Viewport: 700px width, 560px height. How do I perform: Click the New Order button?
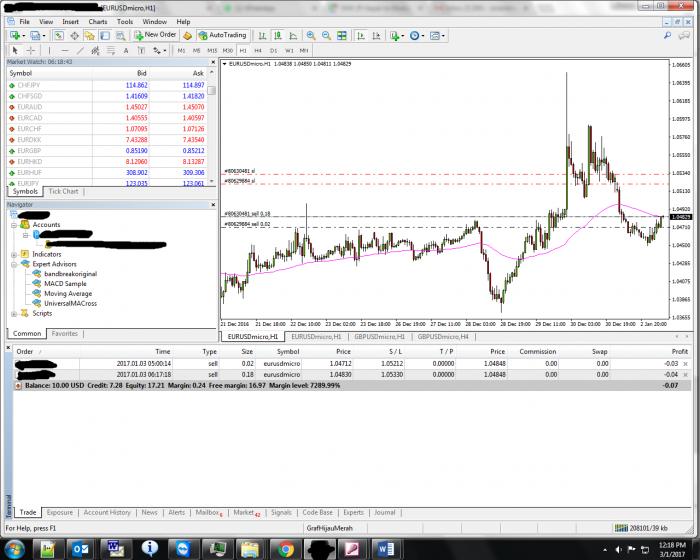point(155,35)
